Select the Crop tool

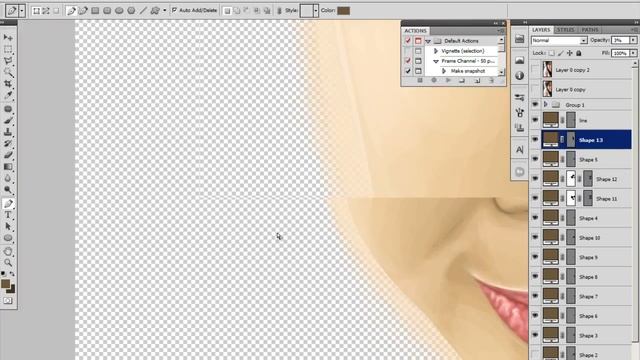point(8,84)
